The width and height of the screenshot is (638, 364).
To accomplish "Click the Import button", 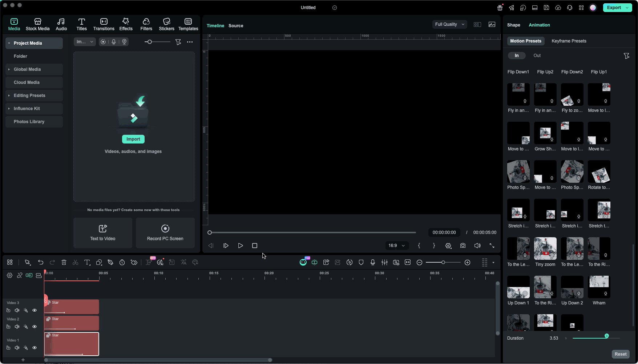I will 133,139.
